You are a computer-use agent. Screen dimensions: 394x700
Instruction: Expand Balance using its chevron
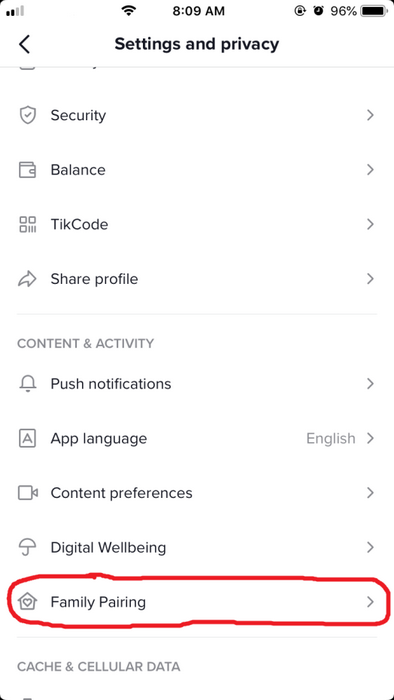370,170
